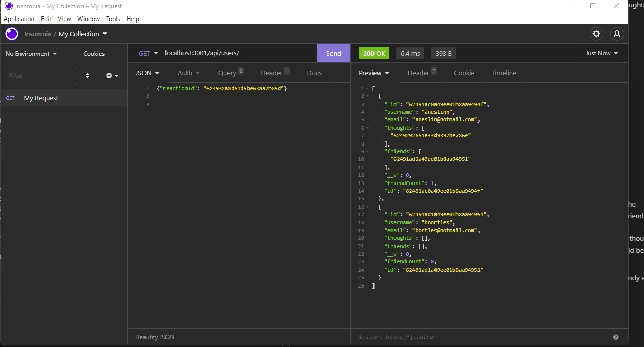
Task: Open the View menu
Action: coord(65,19)
